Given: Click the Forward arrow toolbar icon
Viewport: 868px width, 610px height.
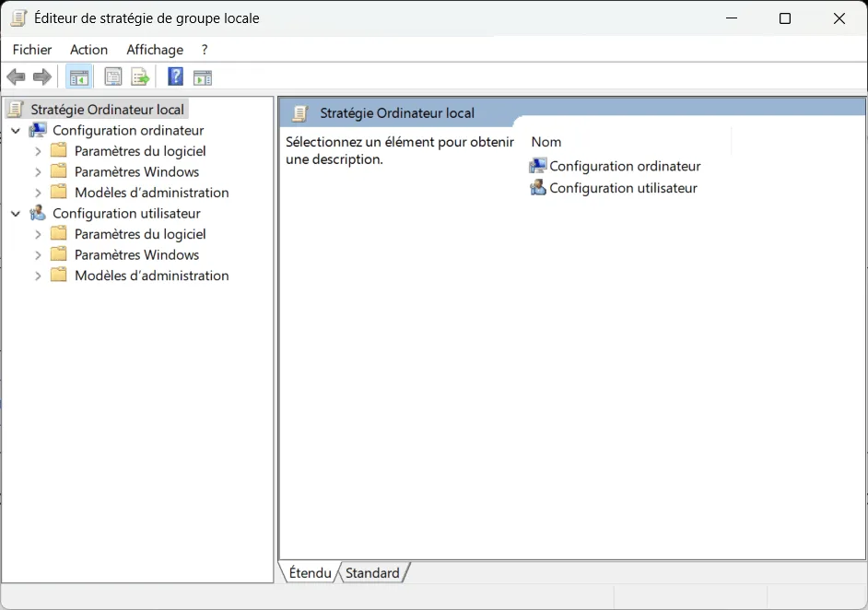Looking at the screenshot, I should (x=42, y=77).
